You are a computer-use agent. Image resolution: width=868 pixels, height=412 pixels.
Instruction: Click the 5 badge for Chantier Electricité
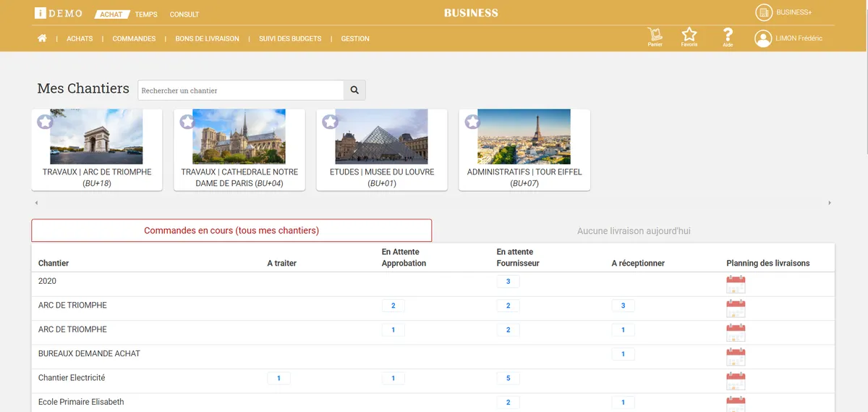(x=508, y=378)
